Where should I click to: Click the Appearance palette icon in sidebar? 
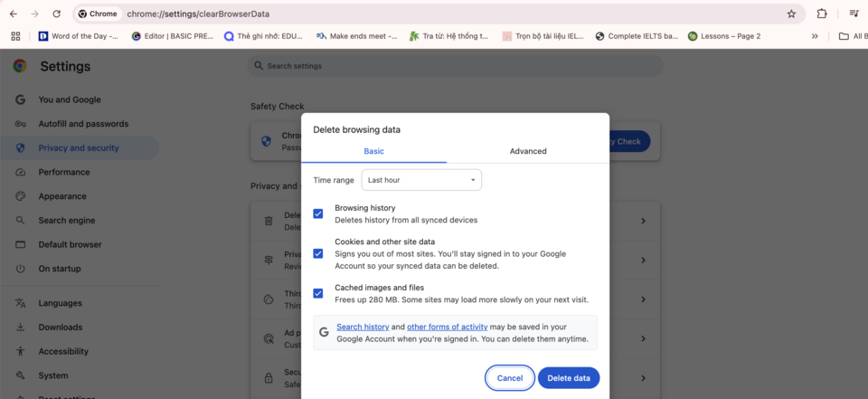click(20, 196)
